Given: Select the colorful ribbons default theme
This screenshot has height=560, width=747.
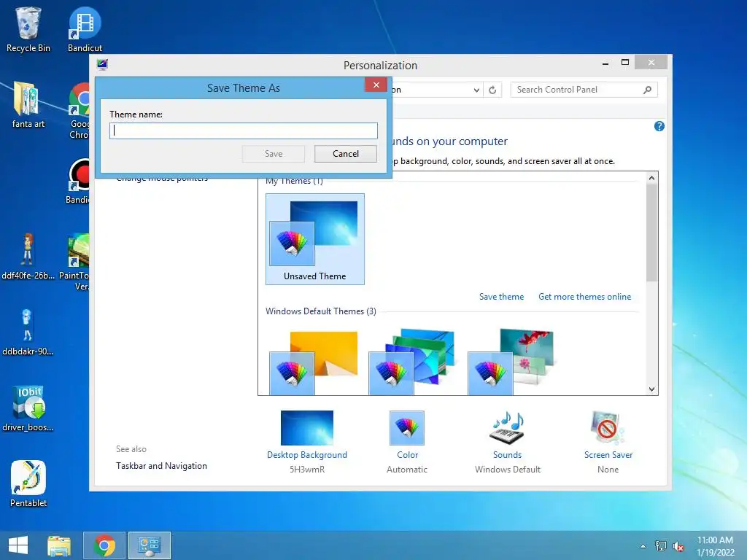Looking at the screenshot, I should [x=412, y=362].
